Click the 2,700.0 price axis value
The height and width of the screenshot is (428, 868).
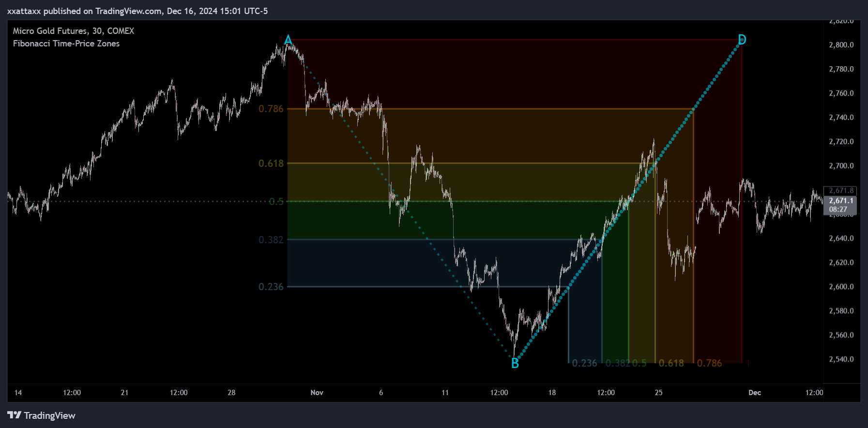841,166
